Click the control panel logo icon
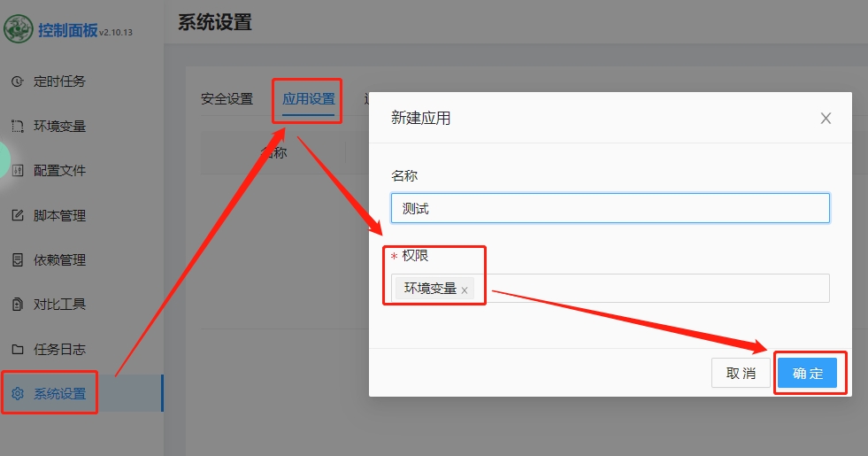This screenshot has width=868, height=456. click(x=18, y=29)
